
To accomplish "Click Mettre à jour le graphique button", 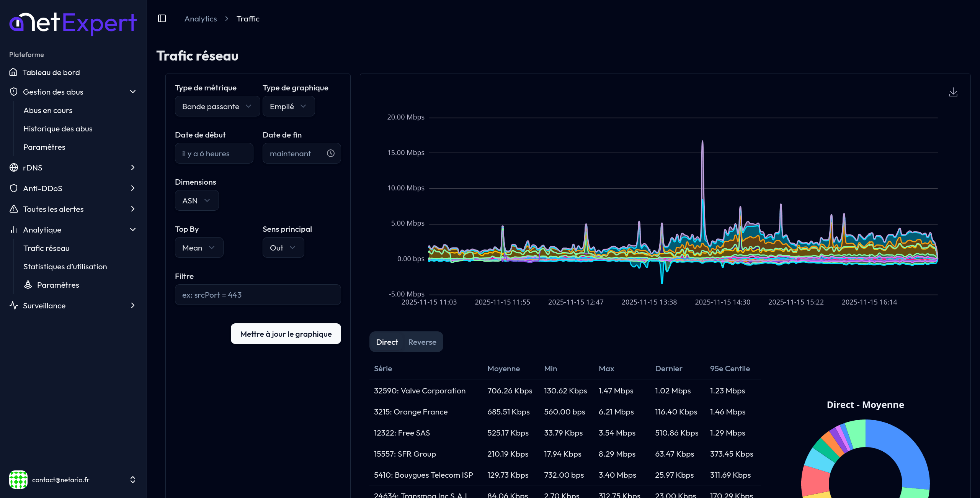I will click(x=286, y=334).
